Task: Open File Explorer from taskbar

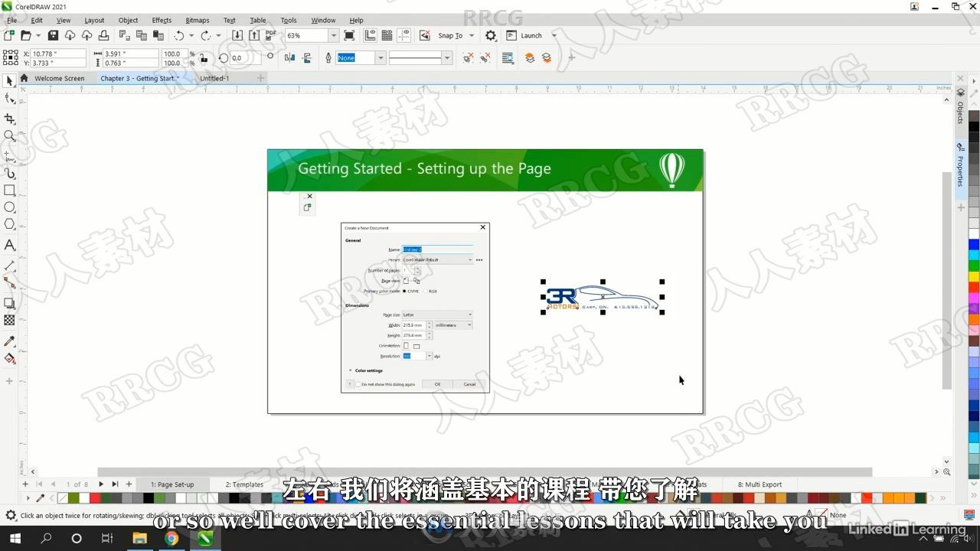Action: [139, 539]
